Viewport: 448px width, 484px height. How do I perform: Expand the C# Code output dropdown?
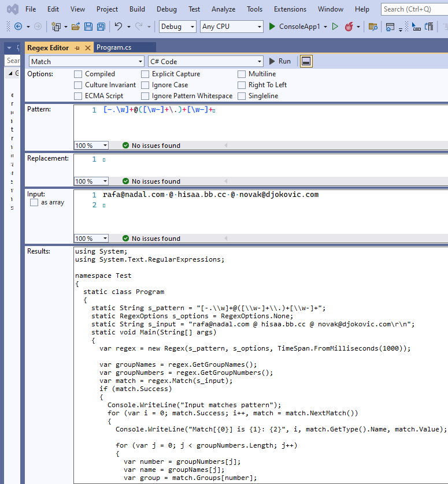pyautogui.click(x=205, y=61)
